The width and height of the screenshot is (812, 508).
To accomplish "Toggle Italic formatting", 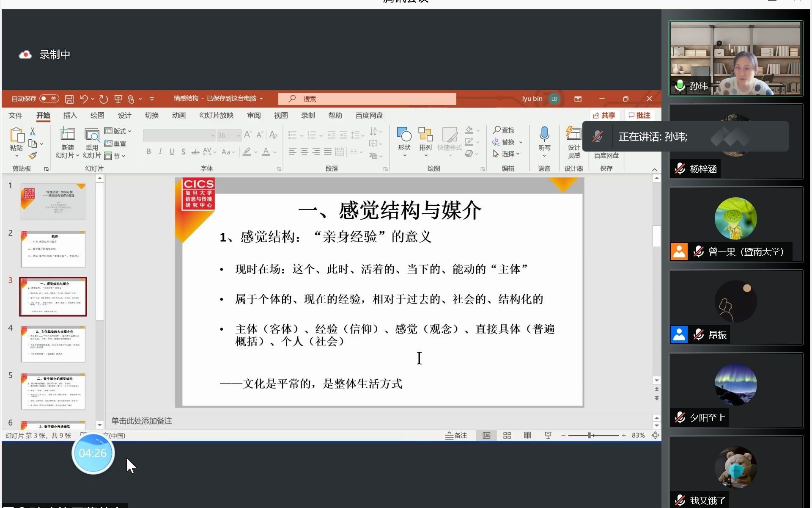I will click(160, 152).
